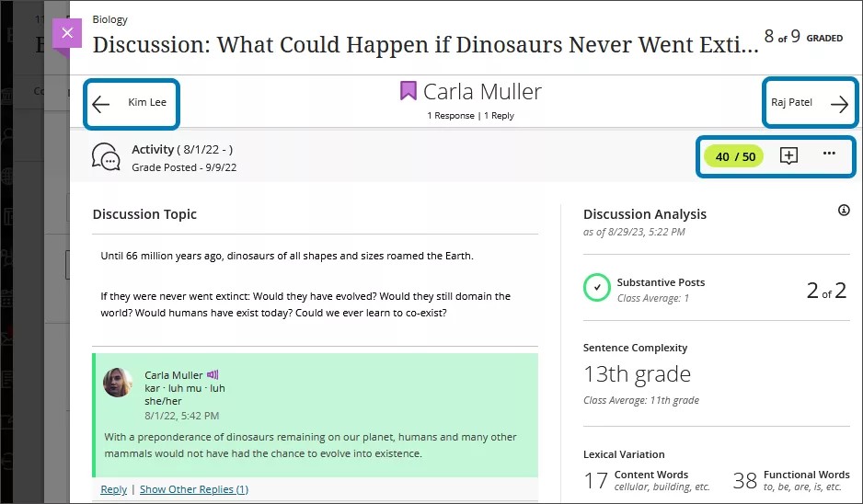Screen dimensions: 863x504
Task: Close the discussion grading panel
Action: pos(66,33)
